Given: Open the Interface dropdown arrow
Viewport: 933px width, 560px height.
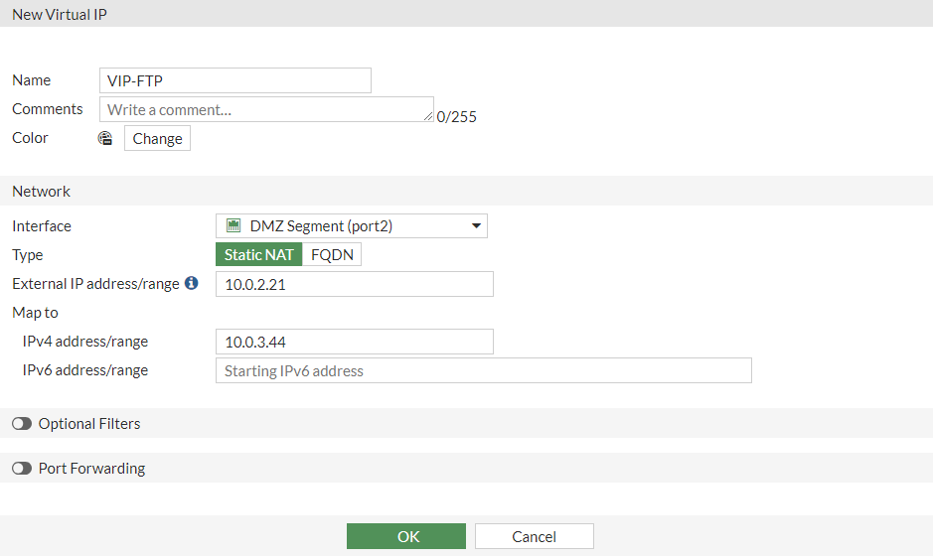Looking at the screenshot, I should tap(477, 226).
